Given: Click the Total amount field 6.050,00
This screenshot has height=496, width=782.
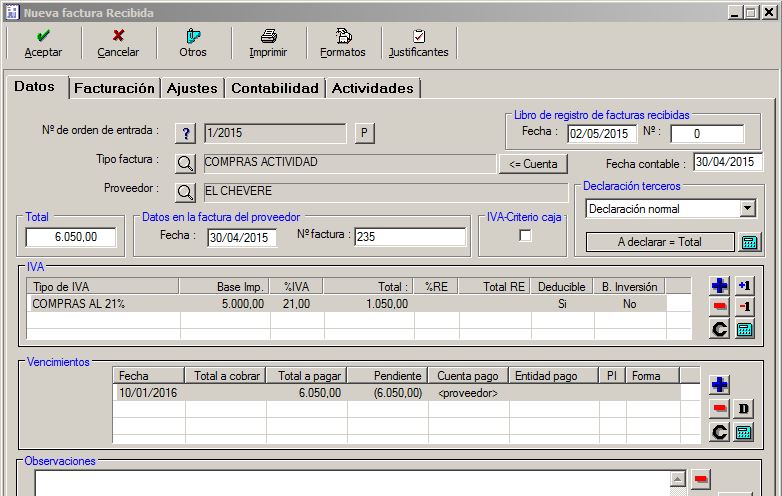Looking at the screenshot, I should tap(71, 237).
